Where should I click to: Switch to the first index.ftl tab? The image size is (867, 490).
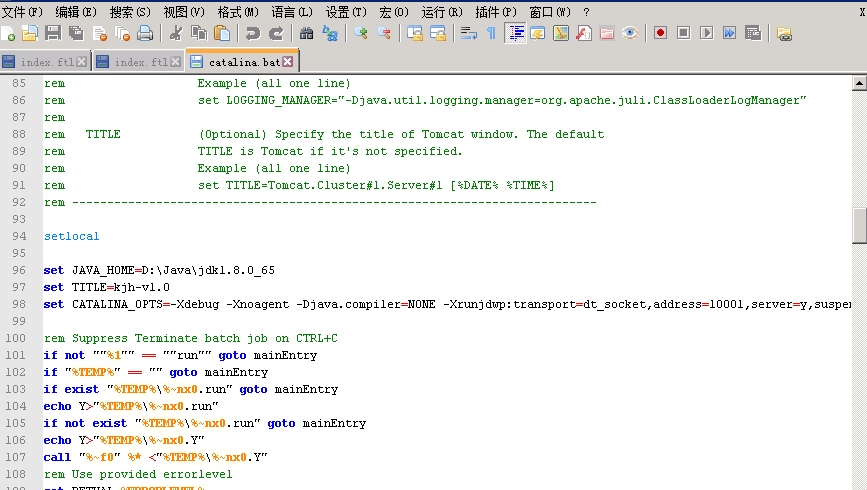(45, 62)
